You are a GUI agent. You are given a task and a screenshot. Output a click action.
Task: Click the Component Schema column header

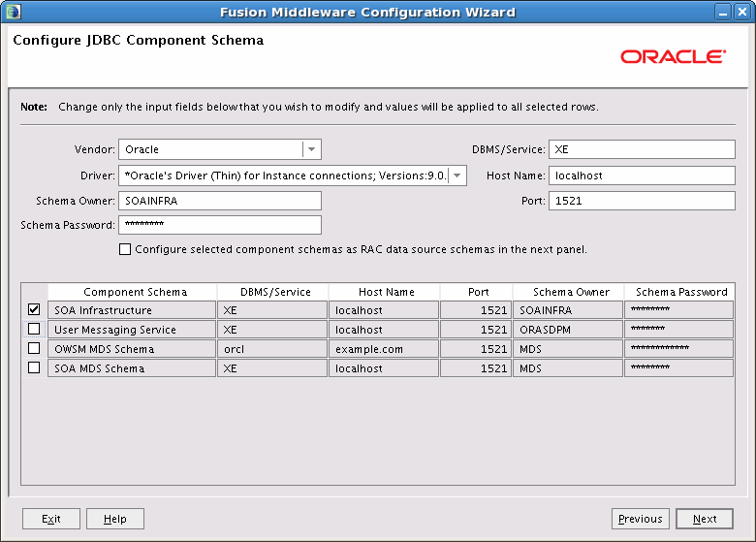pos(132,292)
